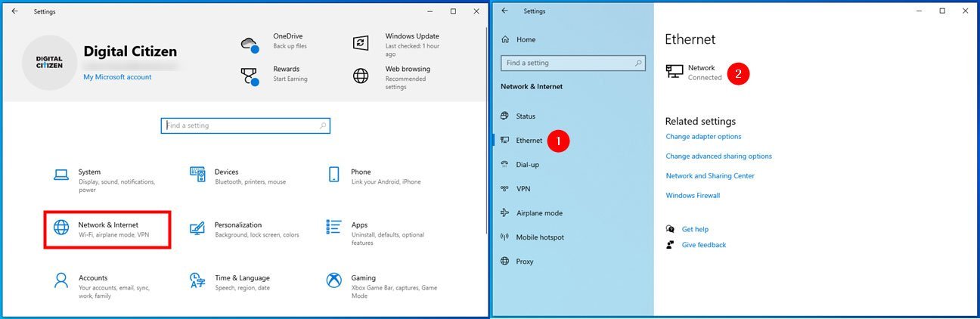Open the Home label in right sidebar
This screenshot has width=980, height=319.
tap(526, 39)
